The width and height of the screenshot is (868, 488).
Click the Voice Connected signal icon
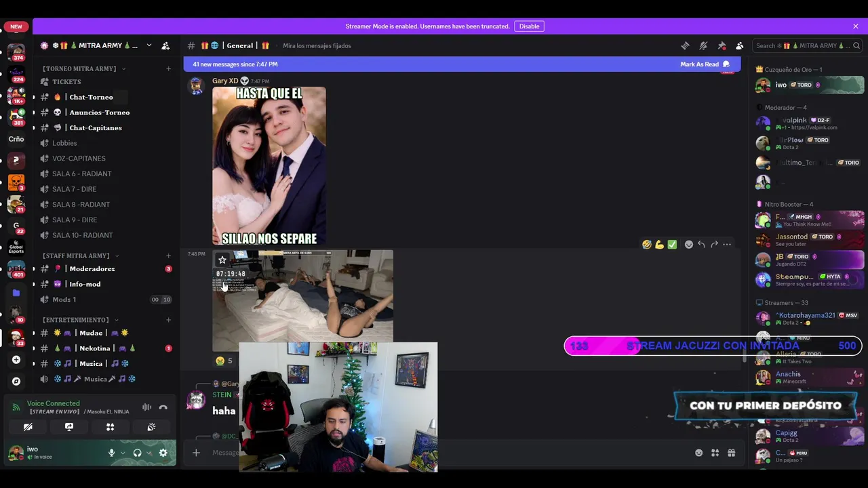[x=16, y=407]
